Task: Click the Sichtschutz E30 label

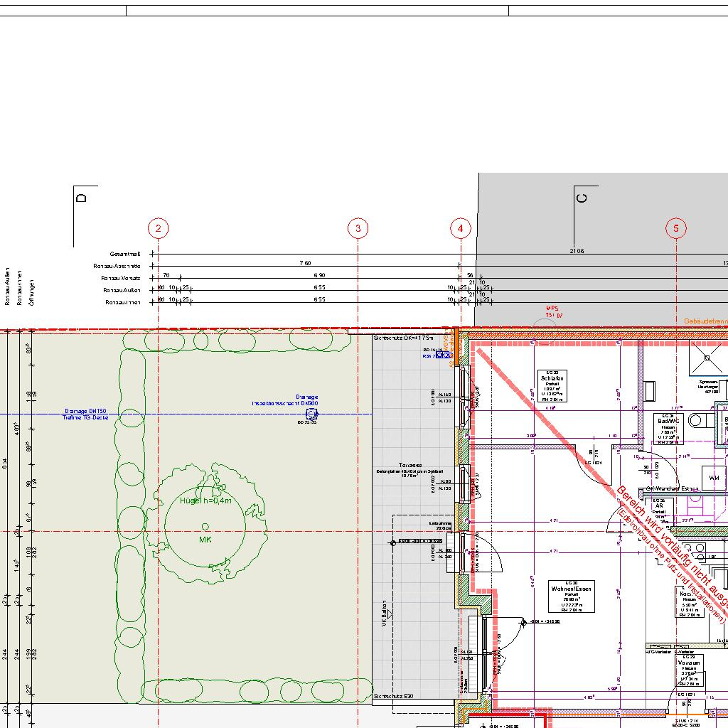Action: (393, 696)
